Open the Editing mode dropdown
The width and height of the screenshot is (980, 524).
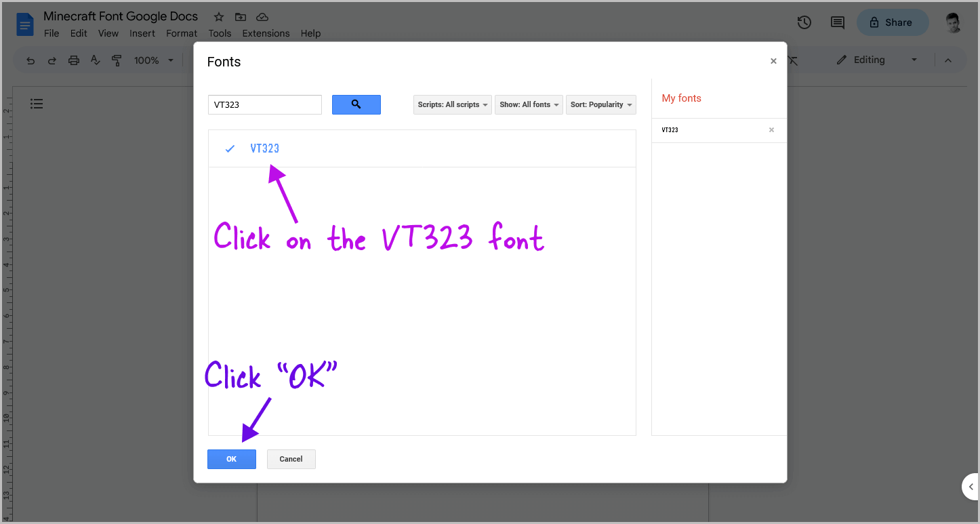click(877, 60)
